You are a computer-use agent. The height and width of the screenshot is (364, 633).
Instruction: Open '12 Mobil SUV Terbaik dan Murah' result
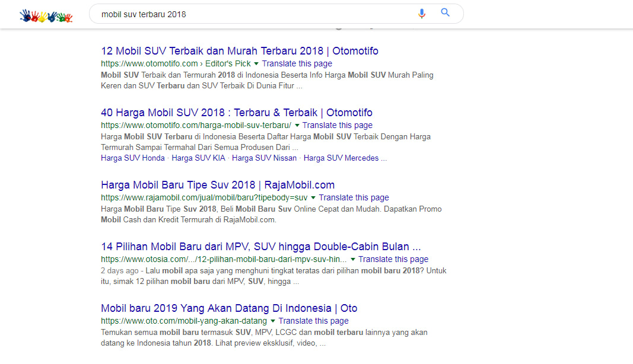(x=240, y=51)
